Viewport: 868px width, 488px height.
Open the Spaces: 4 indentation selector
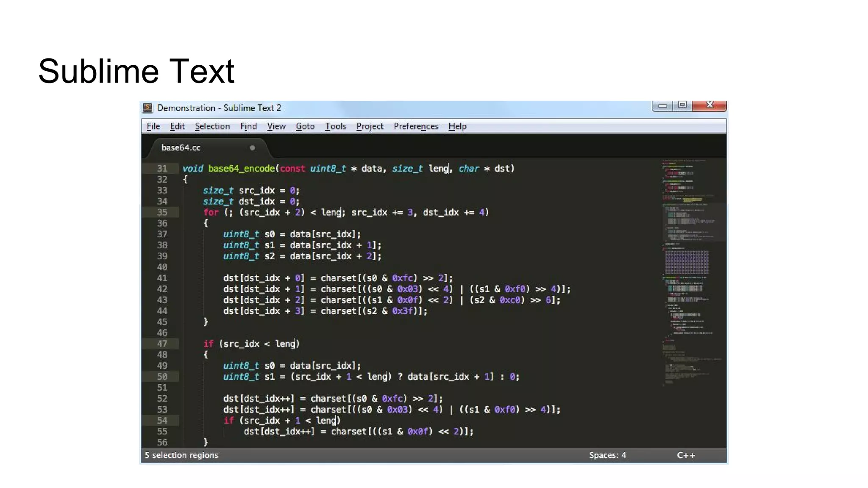pos(607,455)
